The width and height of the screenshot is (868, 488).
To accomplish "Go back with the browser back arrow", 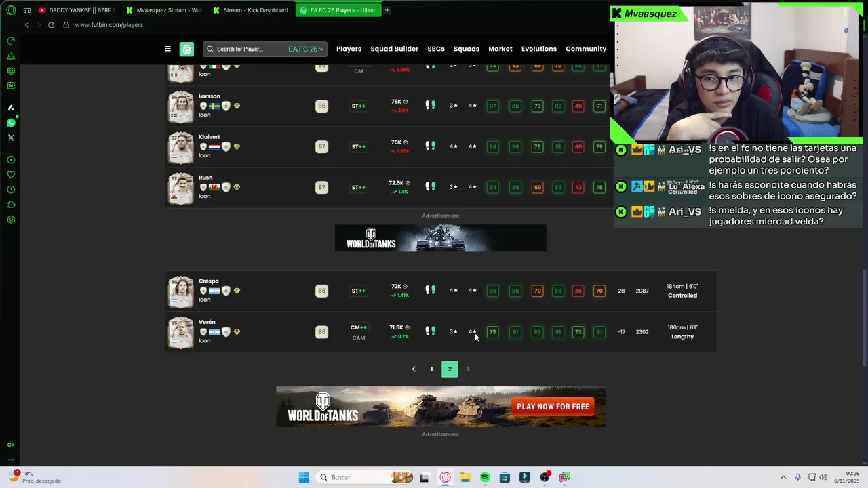I will click(27, 25).
